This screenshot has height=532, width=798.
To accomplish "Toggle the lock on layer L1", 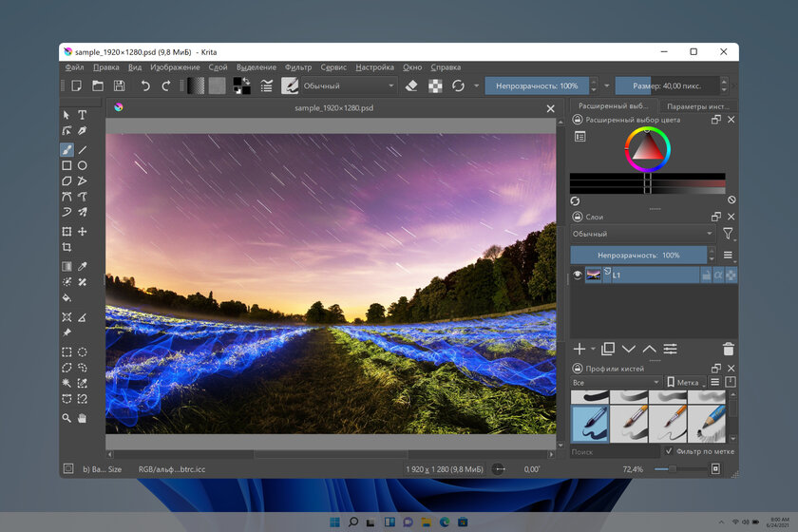I will [706, 275].
